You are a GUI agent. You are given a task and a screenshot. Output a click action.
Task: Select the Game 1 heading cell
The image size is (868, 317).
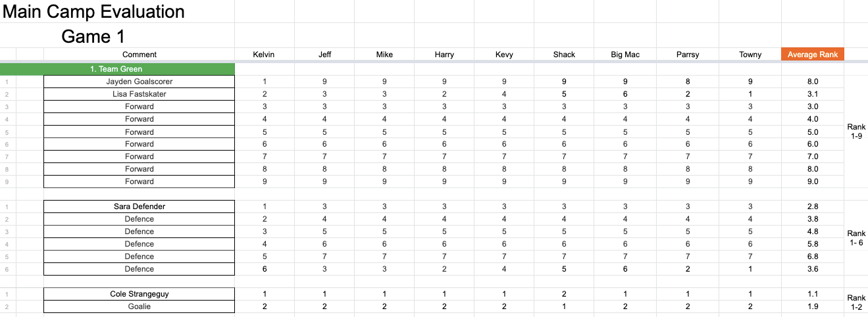93,36
